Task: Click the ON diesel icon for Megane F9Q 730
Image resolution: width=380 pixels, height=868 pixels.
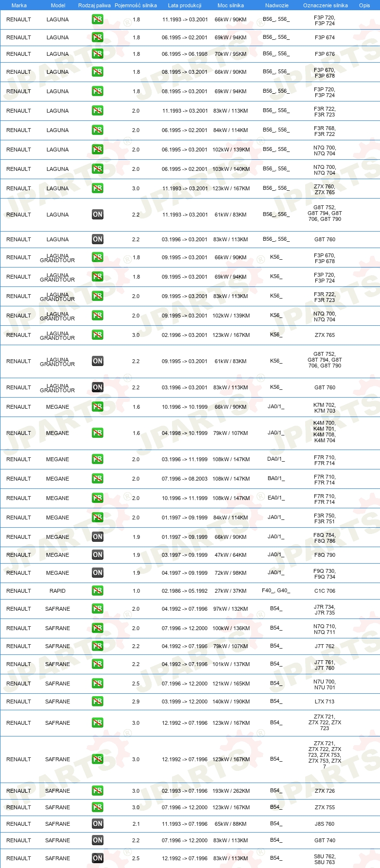Action: (98, 573)
